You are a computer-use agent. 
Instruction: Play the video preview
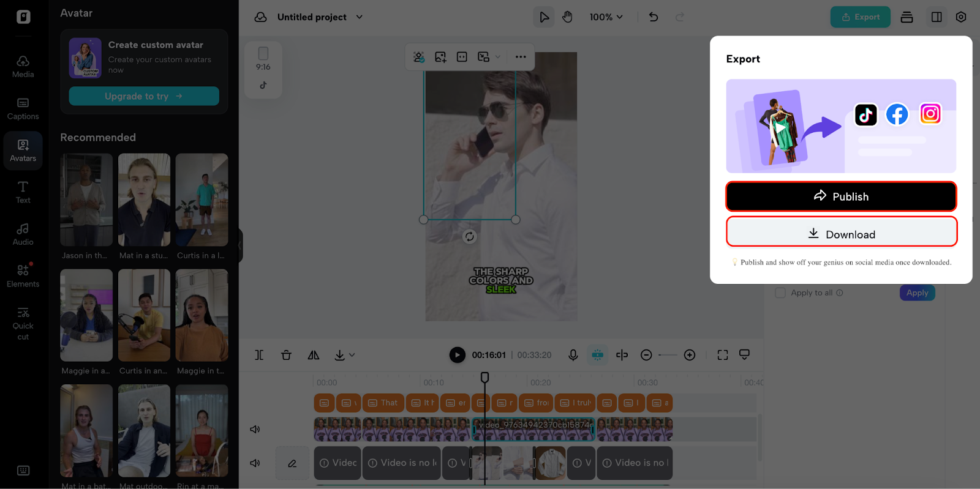(x=457, y=355)
